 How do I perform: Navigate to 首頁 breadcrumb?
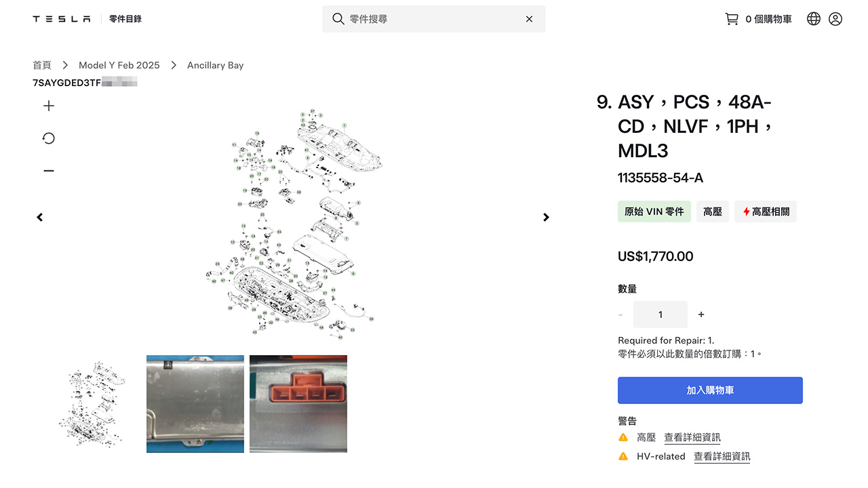42,65
